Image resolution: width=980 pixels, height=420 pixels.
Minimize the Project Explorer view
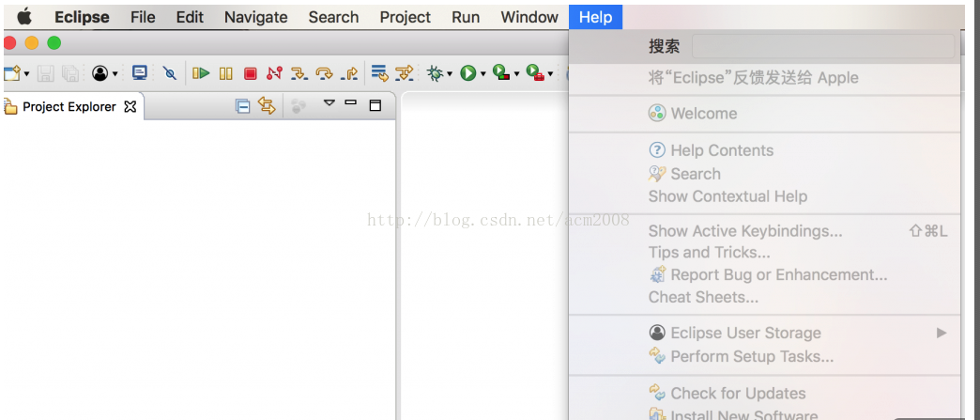(x=351, y=102)
